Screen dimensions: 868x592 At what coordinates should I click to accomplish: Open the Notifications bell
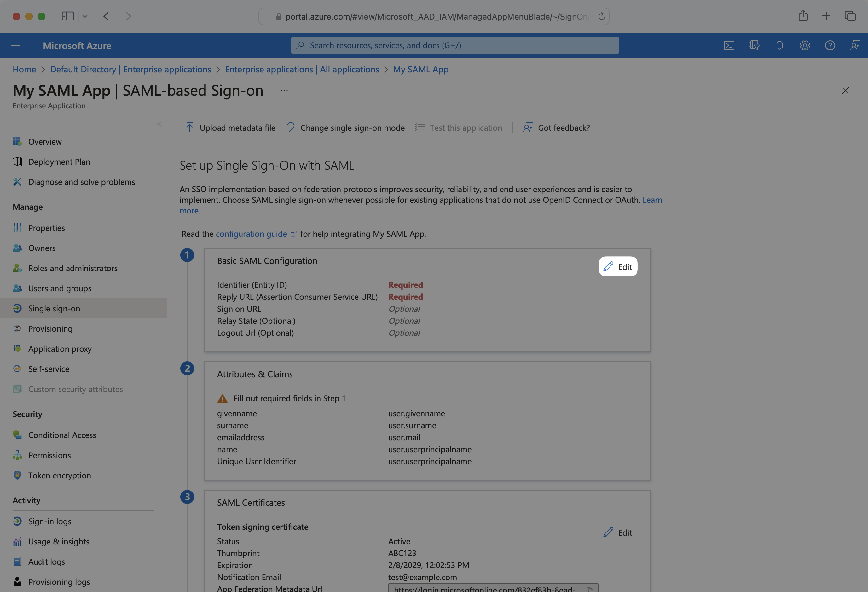[780, 45]
